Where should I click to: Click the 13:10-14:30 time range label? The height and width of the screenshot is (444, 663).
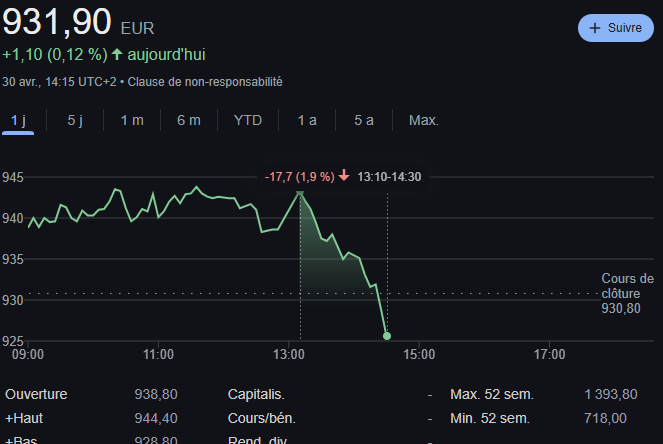(389, 176)
